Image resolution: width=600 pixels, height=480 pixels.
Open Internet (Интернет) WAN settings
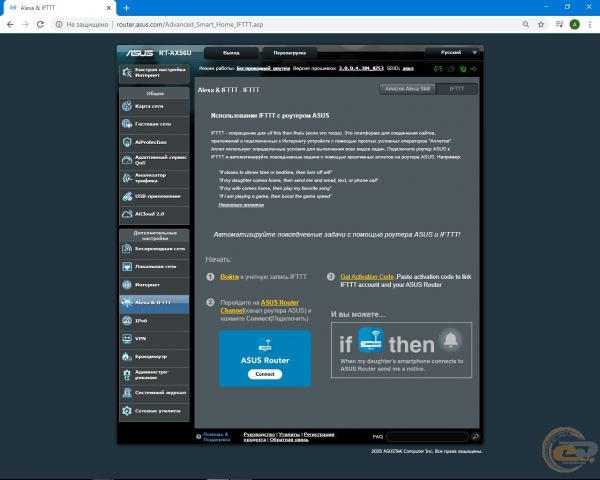point(154,285)
